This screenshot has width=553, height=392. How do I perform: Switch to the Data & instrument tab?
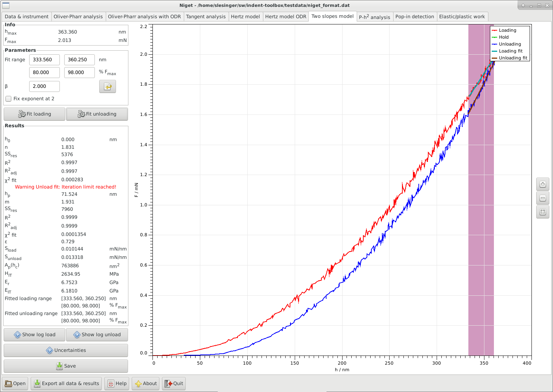(27, 17)
